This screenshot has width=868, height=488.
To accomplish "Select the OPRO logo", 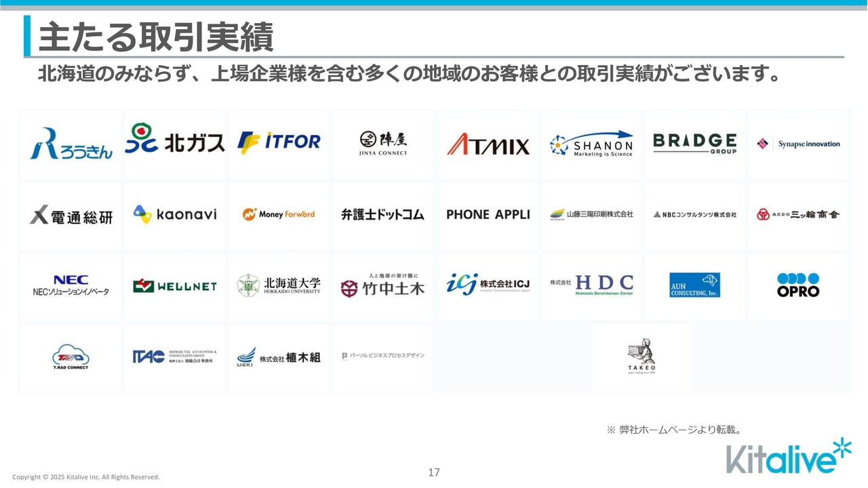I will click(x=798, y=285).
